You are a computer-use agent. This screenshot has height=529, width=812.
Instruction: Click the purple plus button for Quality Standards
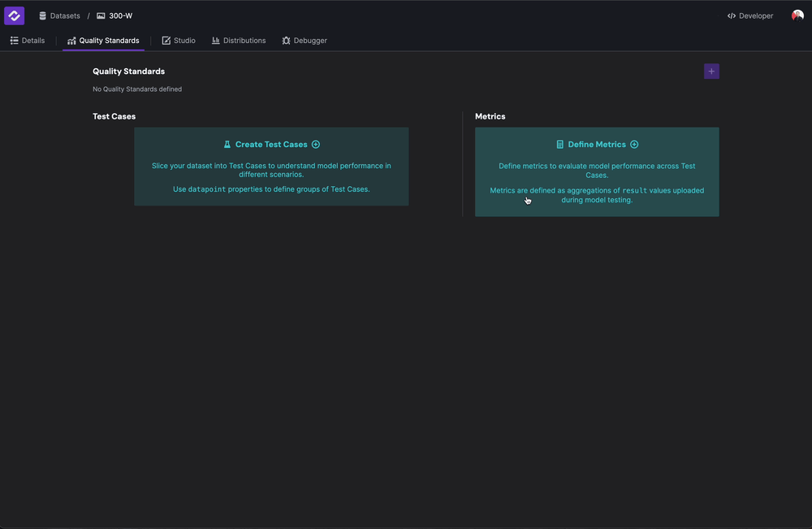711,71
